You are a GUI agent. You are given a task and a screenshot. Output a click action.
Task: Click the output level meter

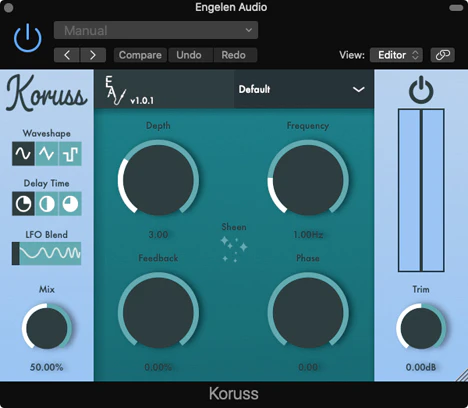[x=421, y=190]
